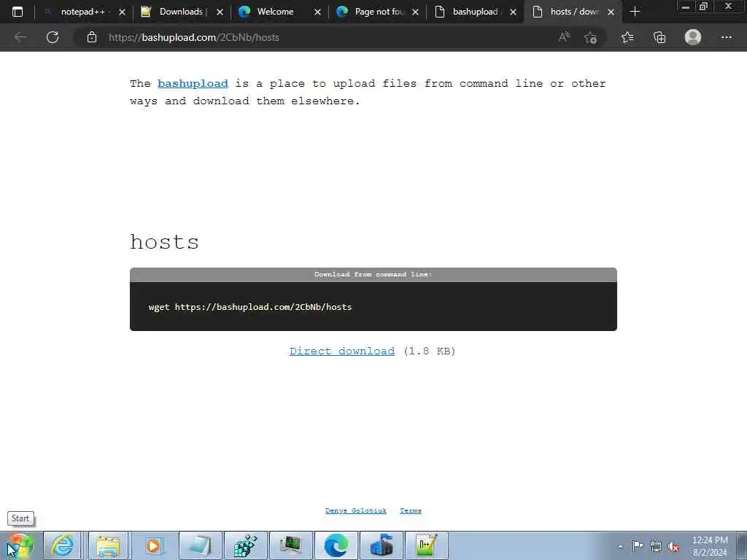The height and width of the screenshot is (560, 747).
Task: Open the Collections panel
Action: (x=659, y=37)
